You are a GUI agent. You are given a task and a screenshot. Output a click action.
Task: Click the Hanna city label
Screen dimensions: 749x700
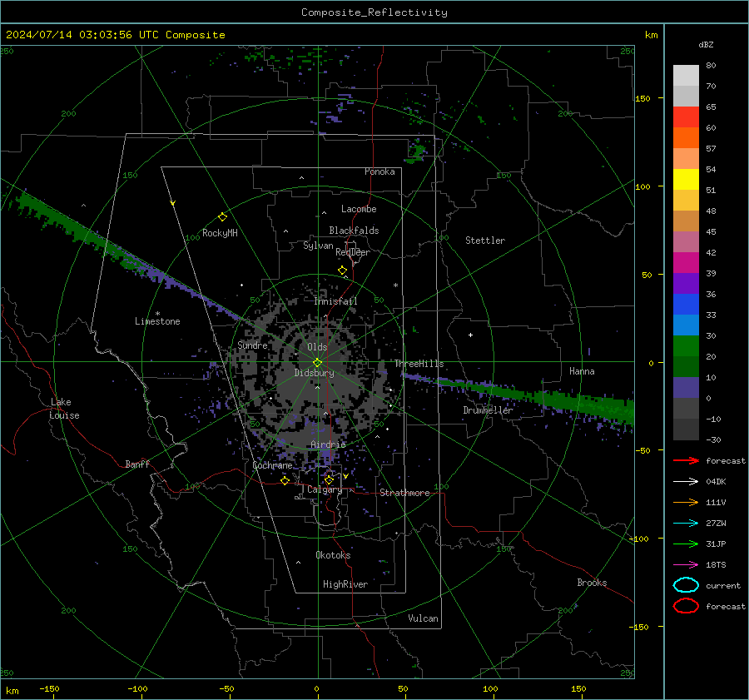582,371
